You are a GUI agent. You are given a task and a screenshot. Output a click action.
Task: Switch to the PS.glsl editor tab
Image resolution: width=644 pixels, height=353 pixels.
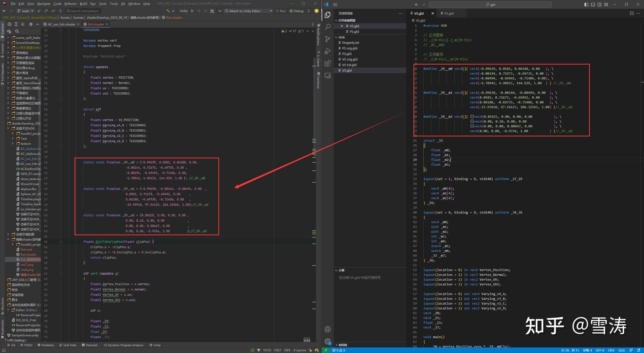pos(449,13)
